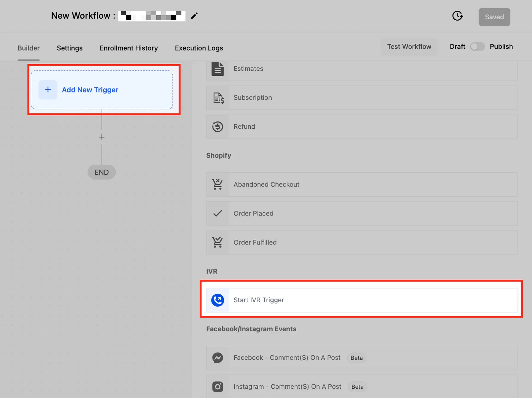Click the Order Placed checkmark icon
The image size is (532, 398).
tap(218, 213)
